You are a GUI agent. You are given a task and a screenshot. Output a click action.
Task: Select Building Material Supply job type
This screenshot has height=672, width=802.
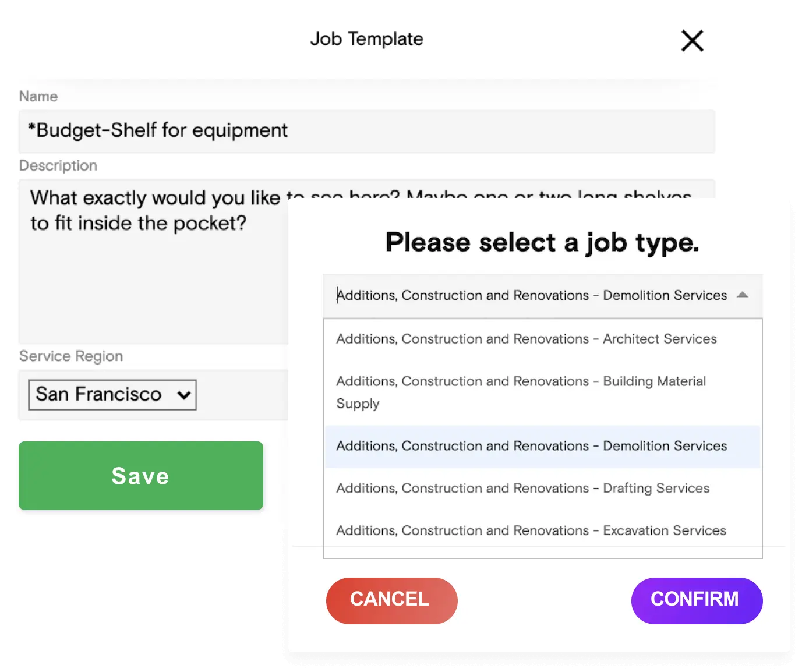[x=521, y=392]
